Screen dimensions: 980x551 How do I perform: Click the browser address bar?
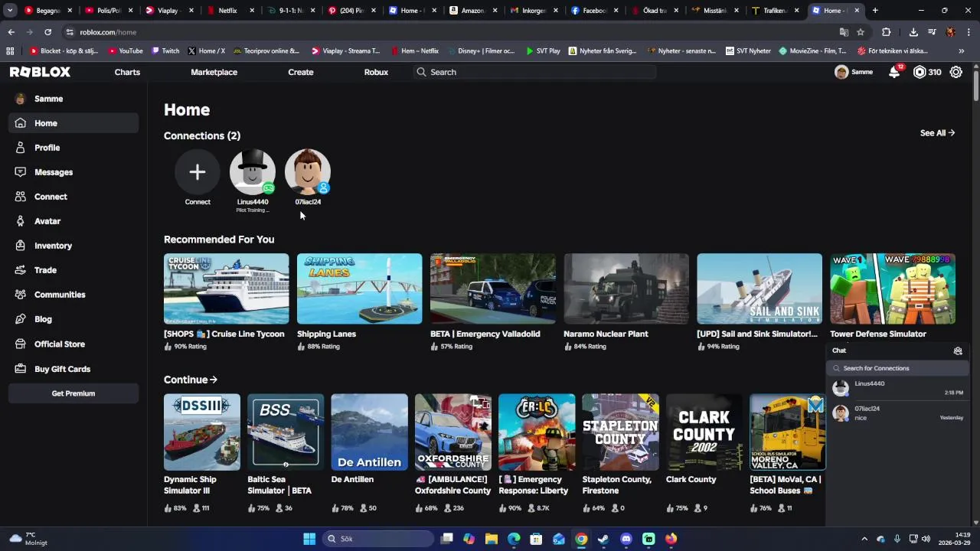click(x=452, y=32)
